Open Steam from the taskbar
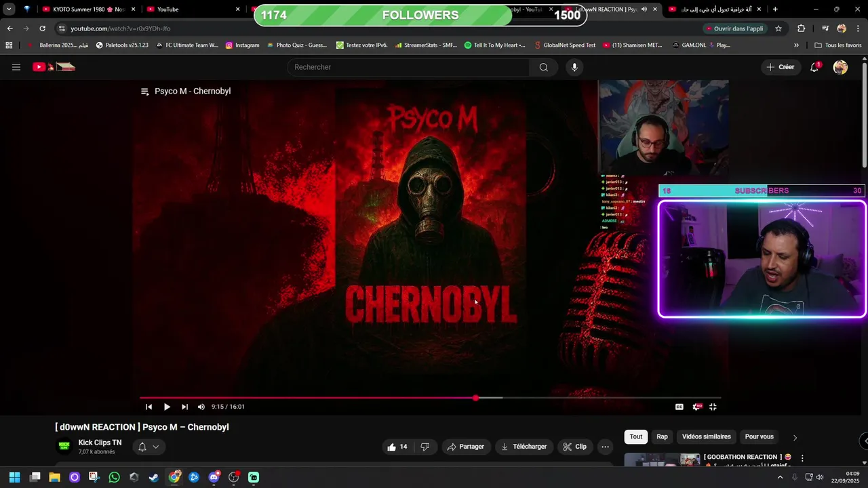 pos(154,477)
